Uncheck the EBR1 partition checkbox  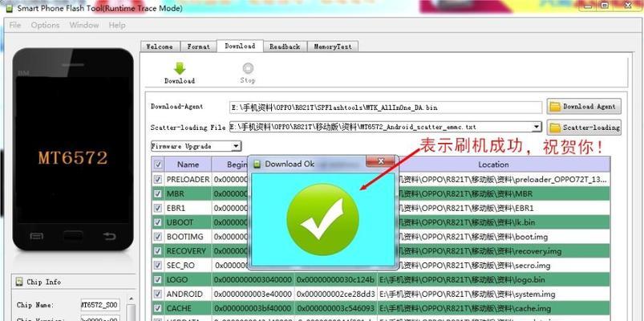pyautogui.click(x=158, y=208)
